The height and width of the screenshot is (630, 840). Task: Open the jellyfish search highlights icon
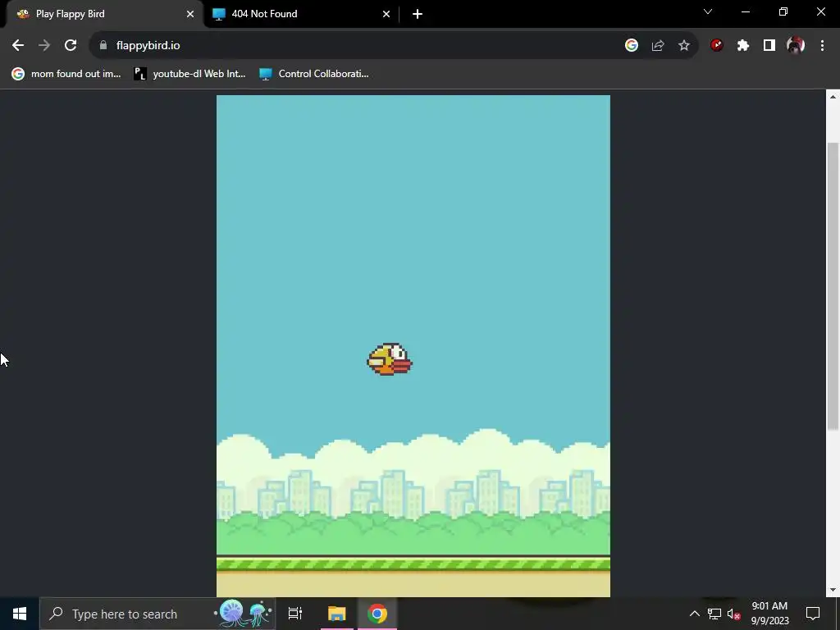244,614
